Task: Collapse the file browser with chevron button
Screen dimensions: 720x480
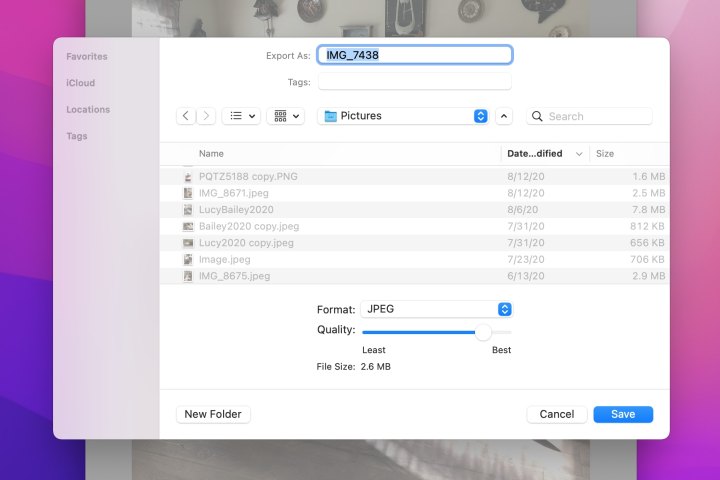Action: click(x=504, y=116)
